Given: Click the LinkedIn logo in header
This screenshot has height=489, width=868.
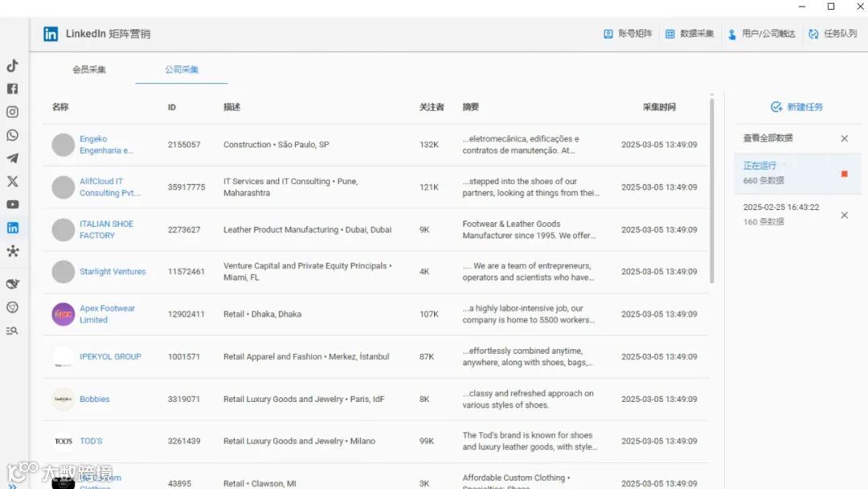Looking at the screenshot, I should [51, 34].
